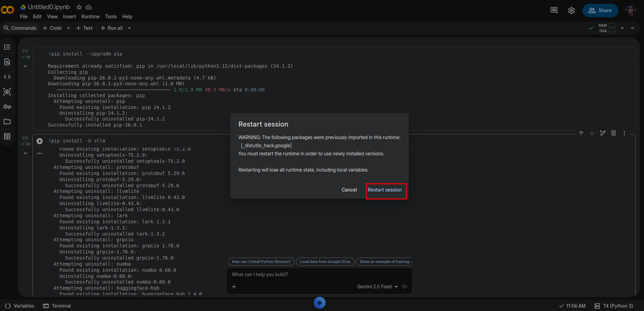Run the pip install vllm cell

[x=40, y=141]
